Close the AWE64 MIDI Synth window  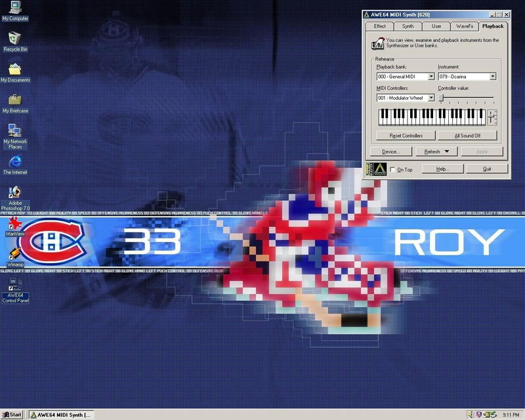[506, 14]
